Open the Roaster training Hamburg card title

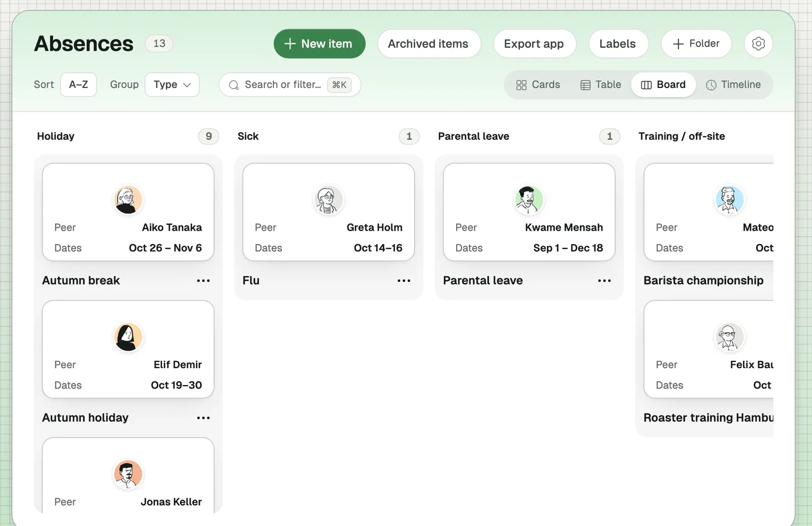tap(708, 418)
